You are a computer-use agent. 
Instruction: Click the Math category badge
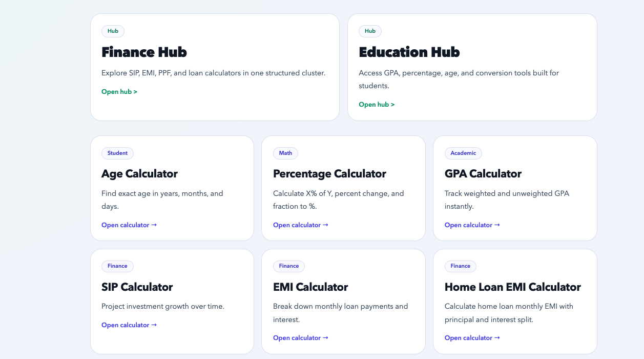pos(285,153)
